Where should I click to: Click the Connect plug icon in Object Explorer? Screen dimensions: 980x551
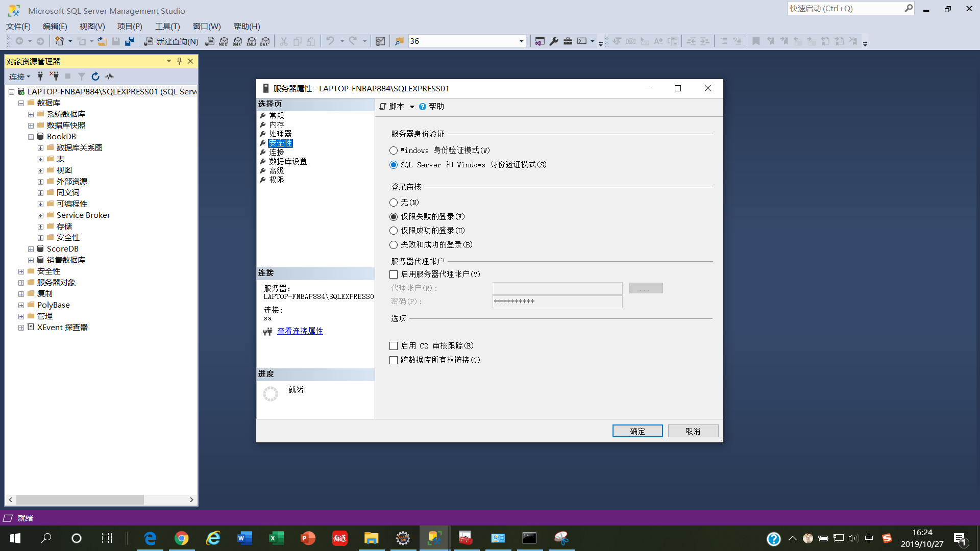pyautogui.click(x=40, y=77)
